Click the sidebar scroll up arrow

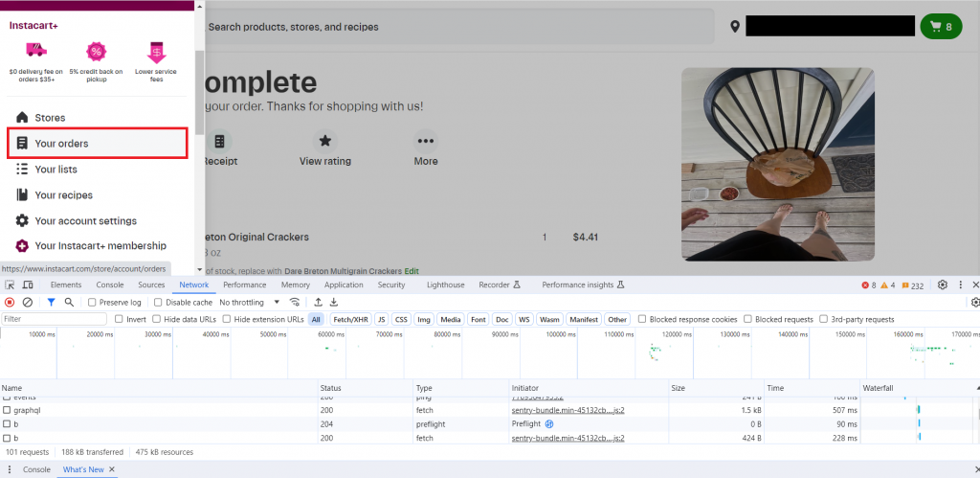click(x=200, y=7)
